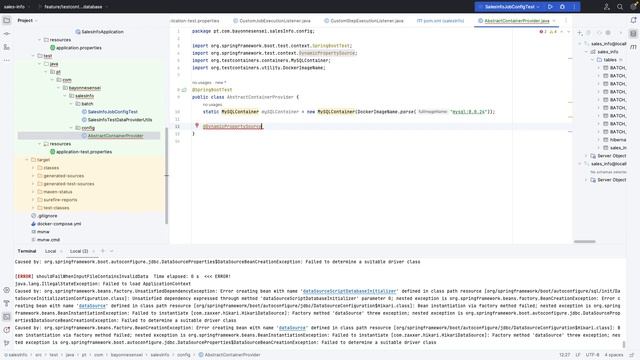Open SalesInfoTestDataProviderUtils class
The image size is (640, 360).
tap(120, 120)
